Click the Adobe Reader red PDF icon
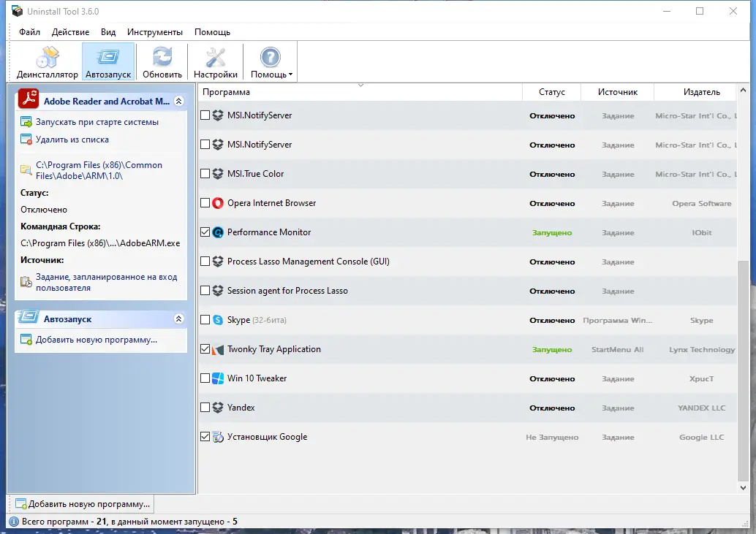756x534 pixels. [x=29, y=99]
